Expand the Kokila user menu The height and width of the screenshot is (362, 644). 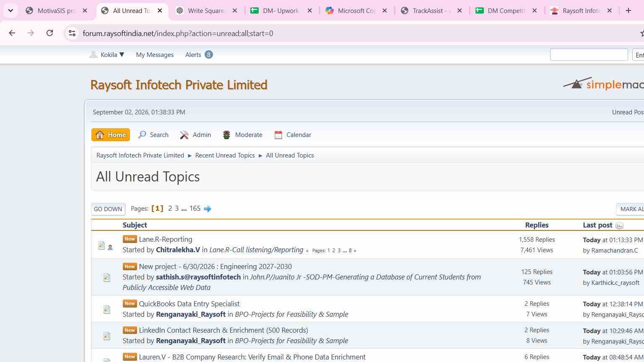pos(107,54)
